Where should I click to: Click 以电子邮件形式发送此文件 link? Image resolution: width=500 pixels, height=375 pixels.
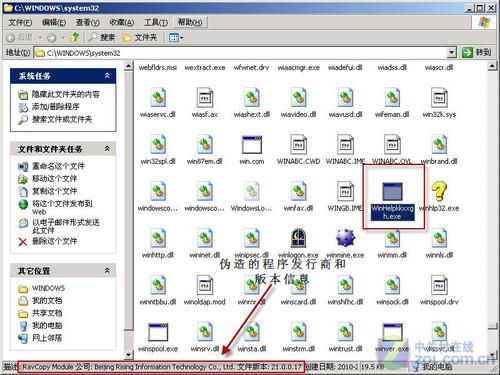coord(66,226)
